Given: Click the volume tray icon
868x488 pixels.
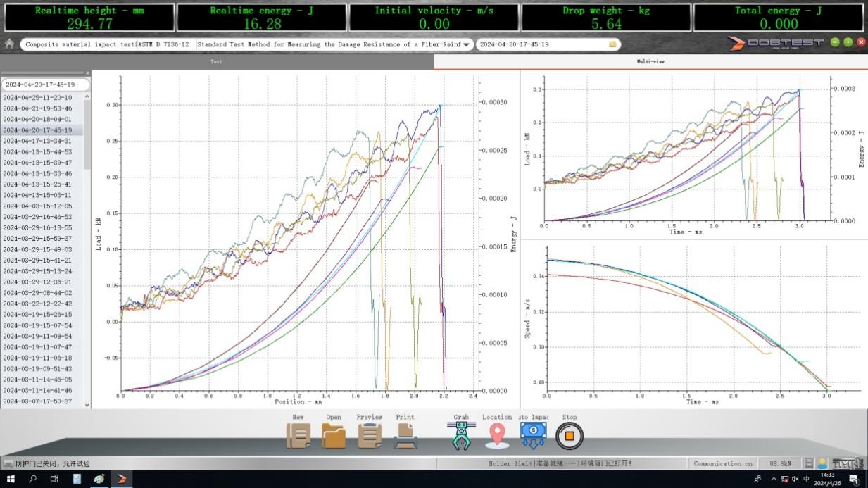Looking at the screenshot, I should 794,479.
